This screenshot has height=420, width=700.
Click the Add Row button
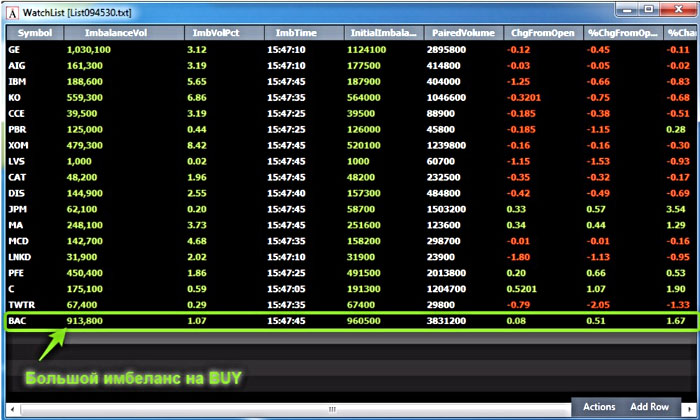click(x=650, y=407)
